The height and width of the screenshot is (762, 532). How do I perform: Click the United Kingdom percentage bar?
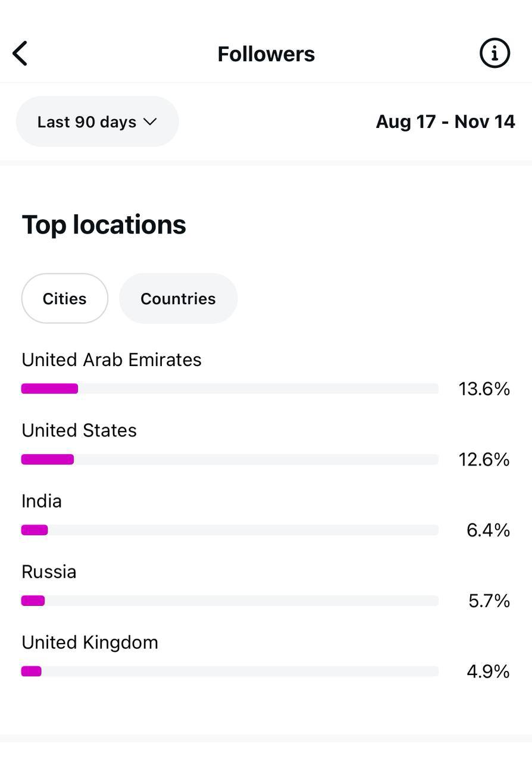click(x=230, y=672)
